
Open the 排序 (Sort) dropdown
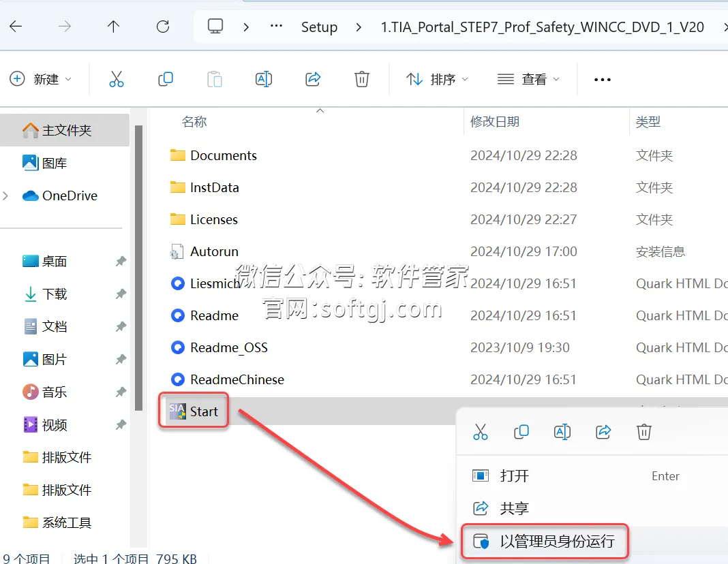pyautogui.click(x=437, y=79)
